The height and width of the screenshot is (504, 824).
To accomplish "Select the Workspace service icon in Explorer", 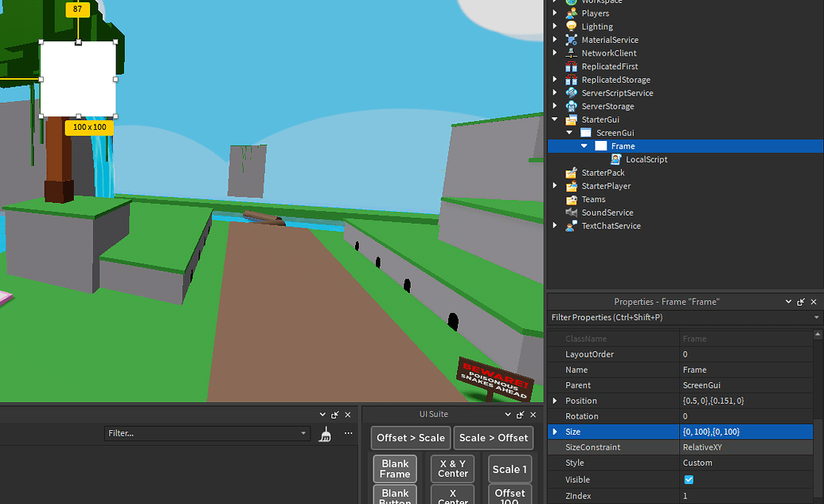I will click(x=572, y=2).
